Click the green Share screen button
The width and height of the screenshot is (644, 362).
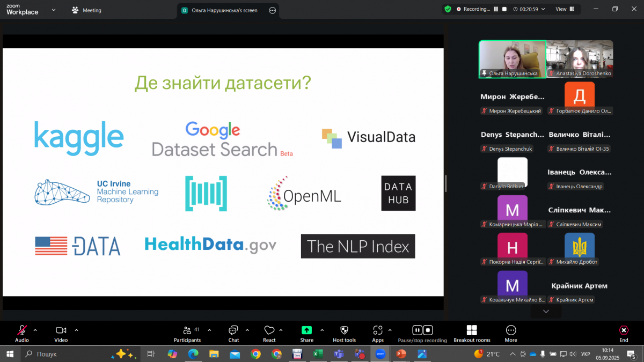(306, 333)
